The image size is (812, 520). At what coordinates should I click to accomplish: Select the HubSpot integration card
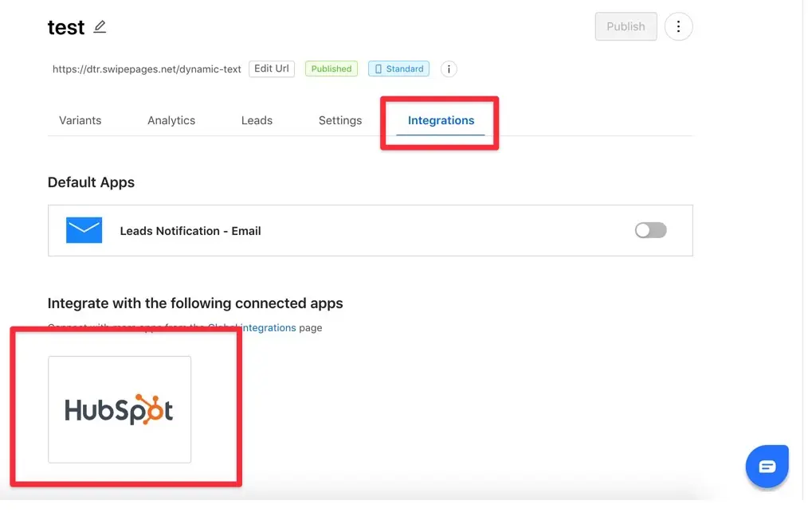point(120,409)
